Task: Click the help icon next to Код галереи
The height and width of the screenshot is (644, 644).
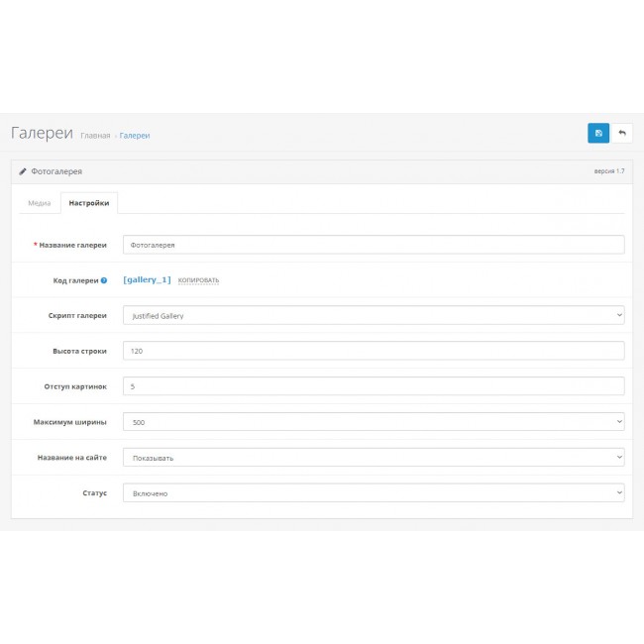Action: tap(104, 280)
